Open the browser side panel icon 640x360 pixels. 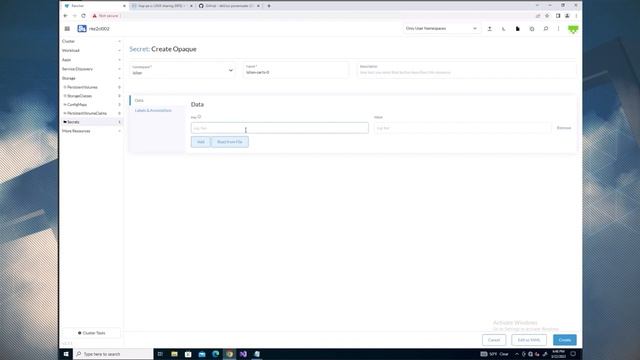click(558, 16)
